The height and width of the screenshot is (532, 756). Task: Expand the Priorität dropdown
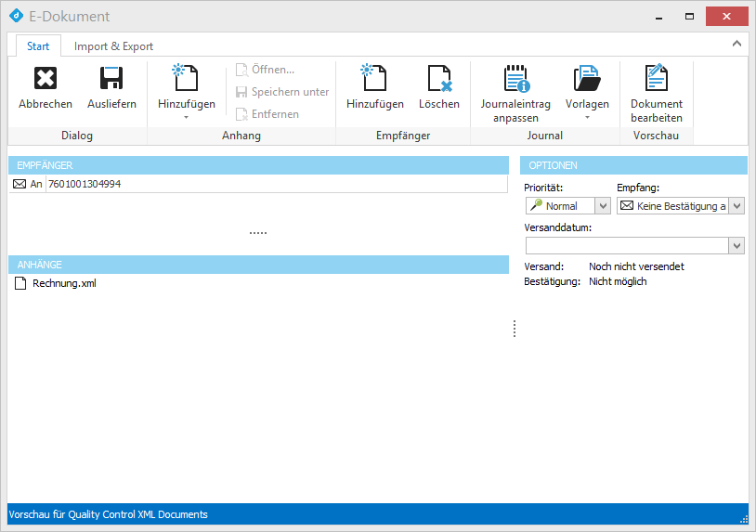click(x=602, y=206)
